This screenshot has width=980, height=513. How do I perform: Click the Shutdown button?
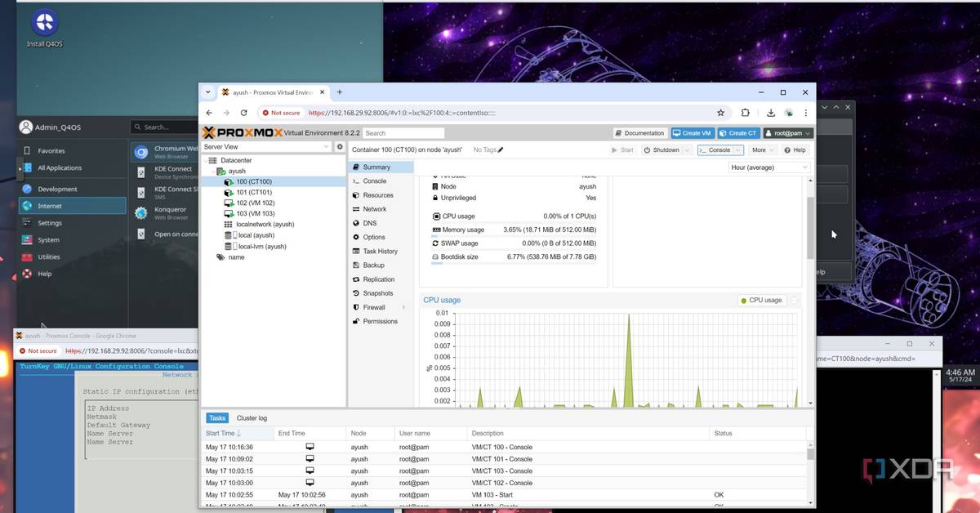pos(661,150)
